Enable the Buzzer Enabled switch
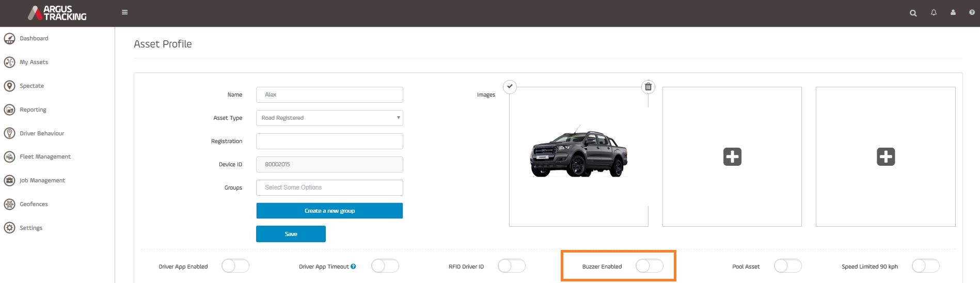Image resolution: width=980 pixels, height=283 pixels. pos(650,266)
